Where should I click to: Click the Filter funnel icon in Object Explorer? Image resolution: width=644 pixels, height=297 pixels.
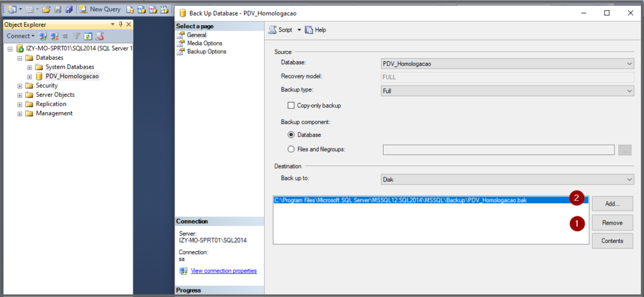tap(76, 36)
